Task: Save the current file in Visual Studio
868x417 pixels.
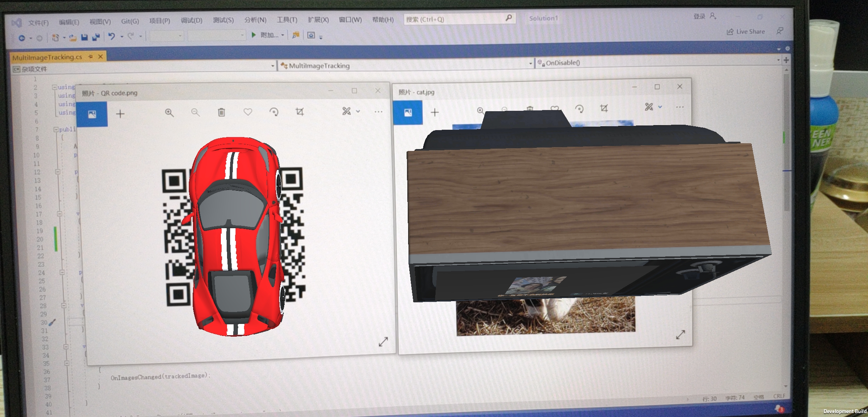Action: (84, 36)
